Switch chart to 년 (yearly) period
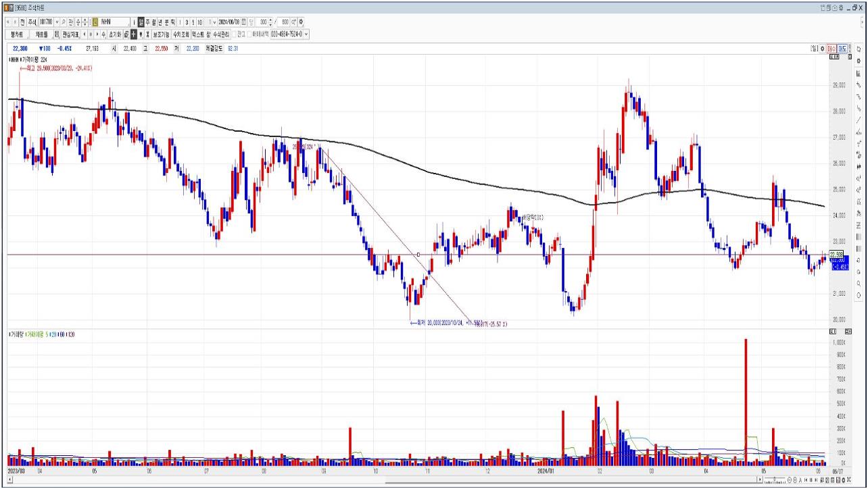 [x=160, y=22]
